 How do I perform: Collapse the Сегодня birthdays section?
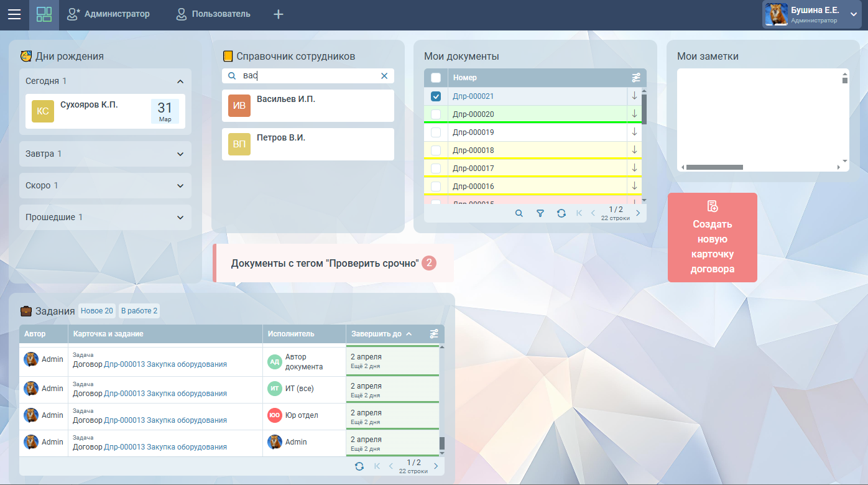180,81
